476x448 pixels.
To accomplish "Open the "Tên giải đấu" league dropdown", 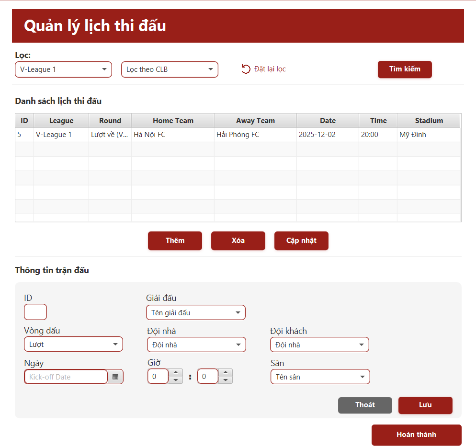I will 238,312.
